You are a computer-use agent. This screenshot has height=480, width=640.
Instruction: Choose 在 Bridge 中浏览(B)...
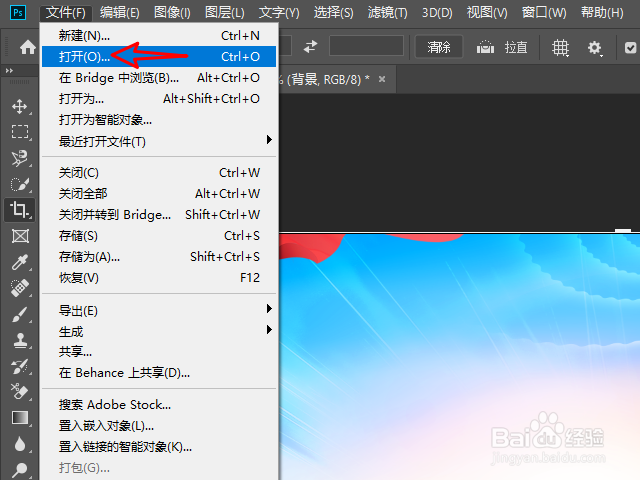click(159, 78)
